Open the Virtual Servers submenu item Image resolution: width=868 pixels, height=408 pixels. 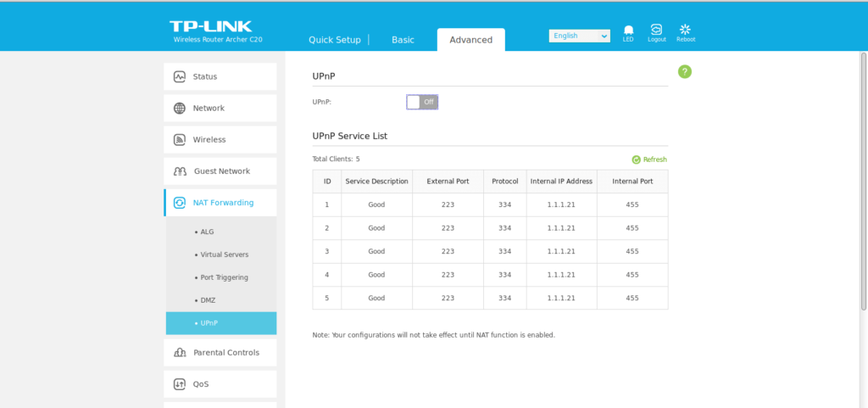[224, 254]
